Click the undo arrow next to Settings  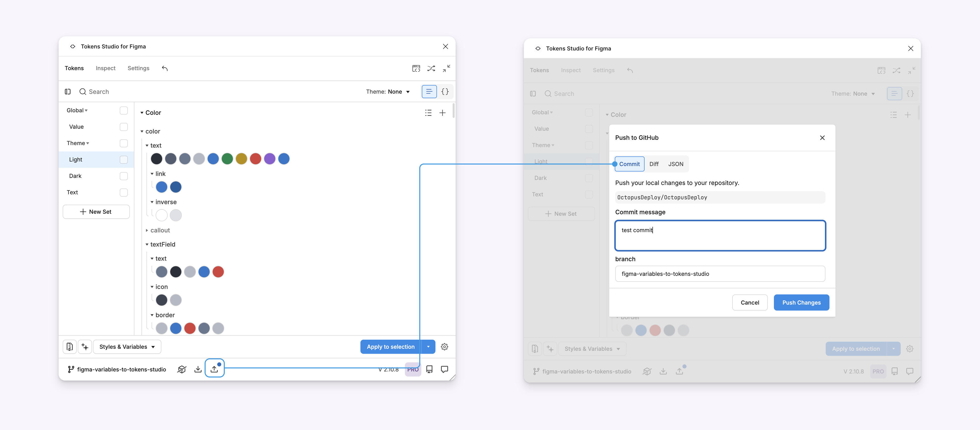pyautogui.click(x=165, y=68)
